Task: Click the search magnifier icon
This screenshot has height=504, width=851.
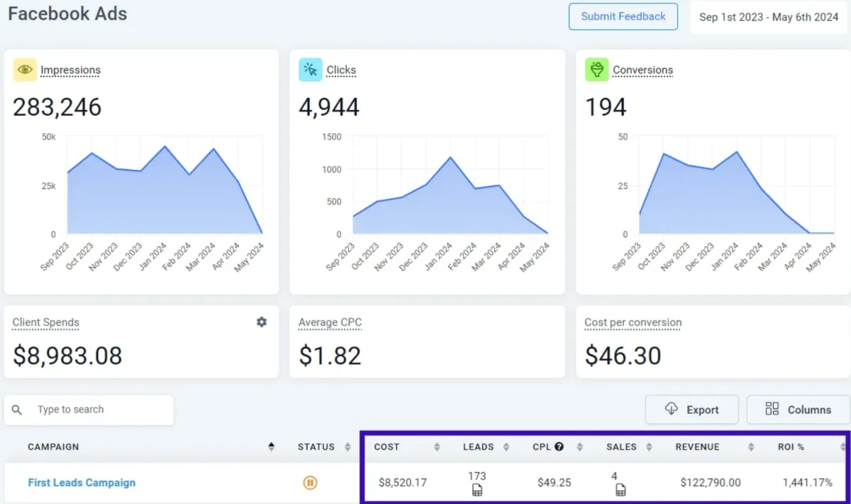Action: (18, 410)
